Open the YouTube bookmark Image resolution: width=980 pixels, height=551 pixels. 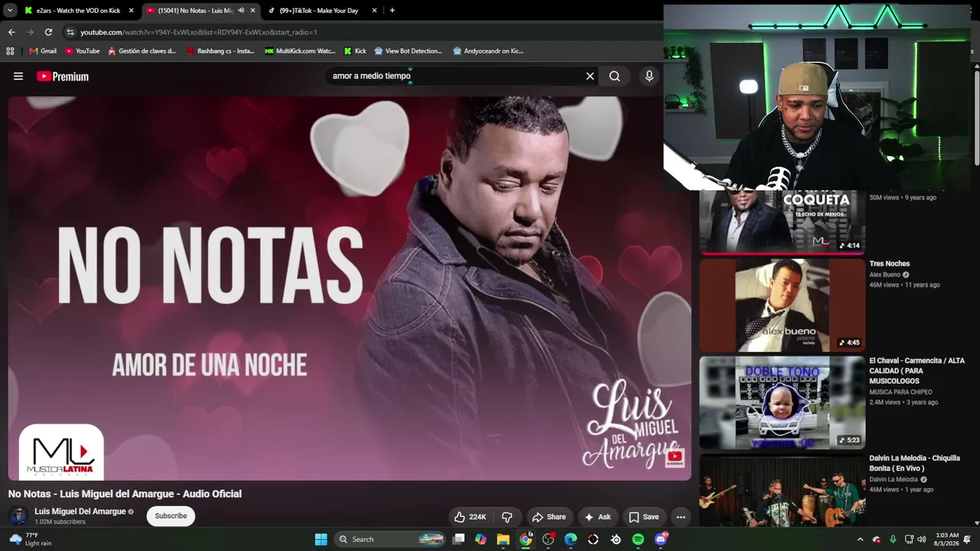click(82, 51)
